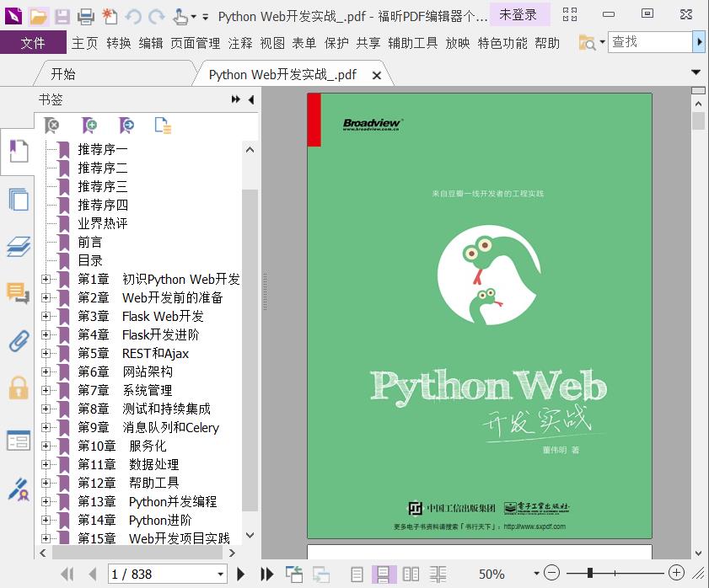Screen dimensions: 709x588
Task: Switch to single page view mode
Action: 357,575
